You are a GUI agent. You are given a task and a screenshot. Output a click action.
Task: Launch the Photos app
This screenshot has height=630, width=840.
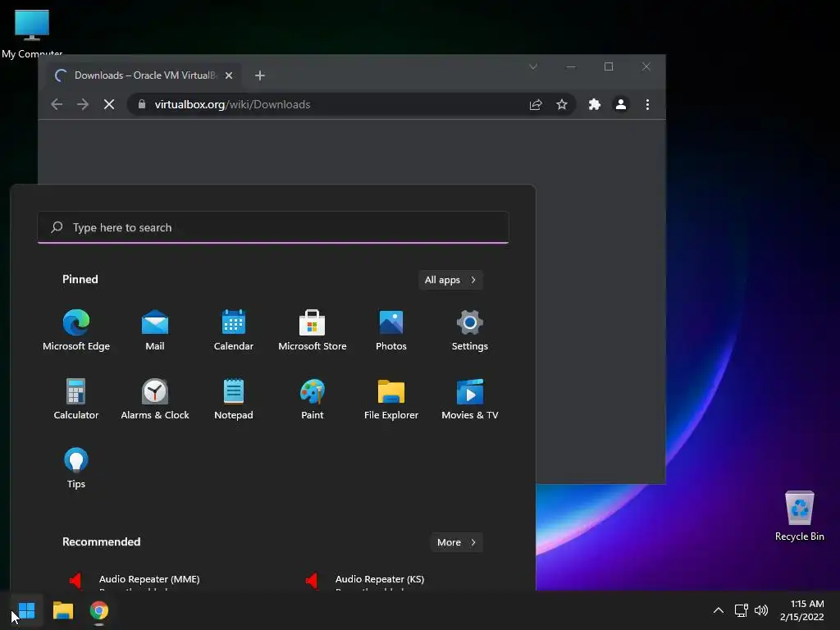[x=391, y=330]
